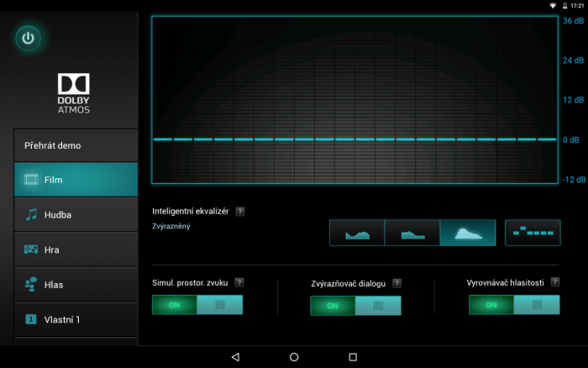Select the highlighted third equalizer preset
The height and width of the screenshot is (368, 588).
pos(467,233)
